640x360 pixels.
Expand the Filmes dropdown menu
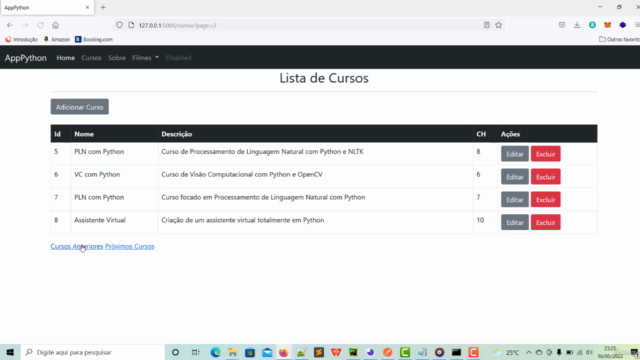[x=145, y=58]
